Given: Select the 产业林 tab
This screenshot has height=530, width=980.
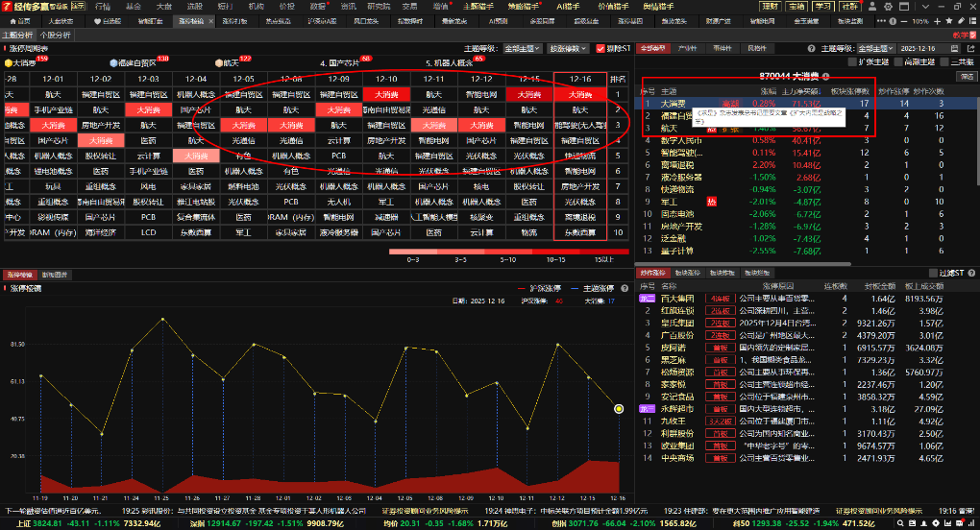Looking at the screenshot, I should [x=687, y=48].
